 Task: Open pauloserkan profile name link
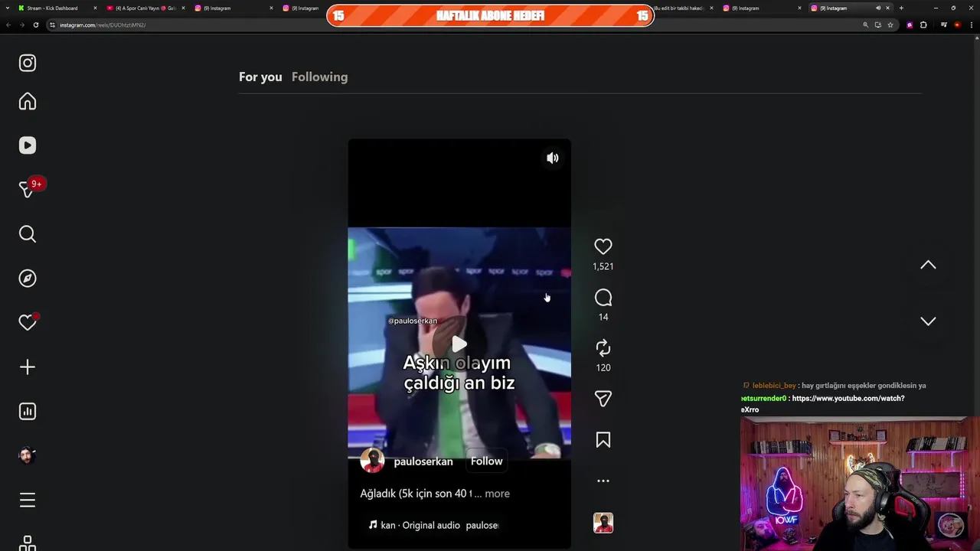[x=423, y=461]
